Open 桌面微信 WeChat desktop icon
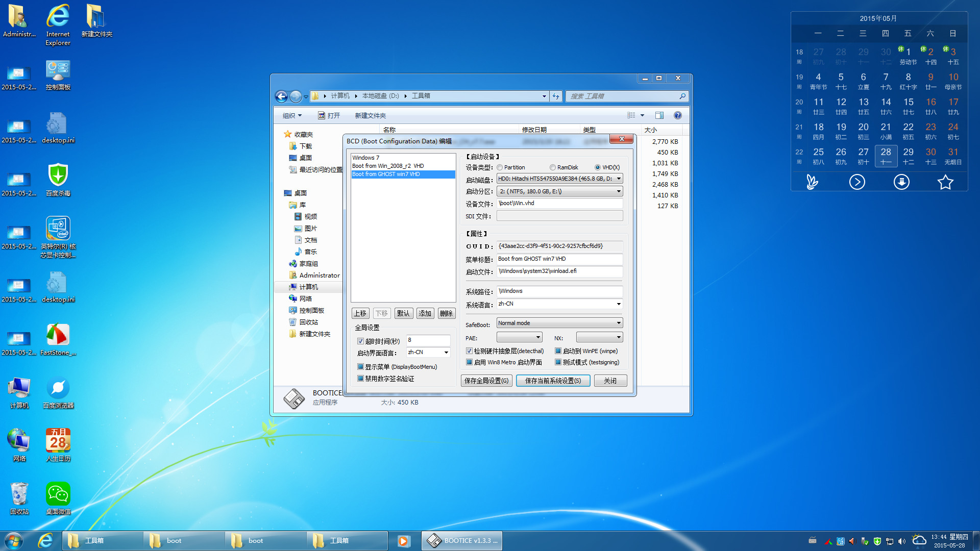The image size is (980, 551). click(58, 498)
